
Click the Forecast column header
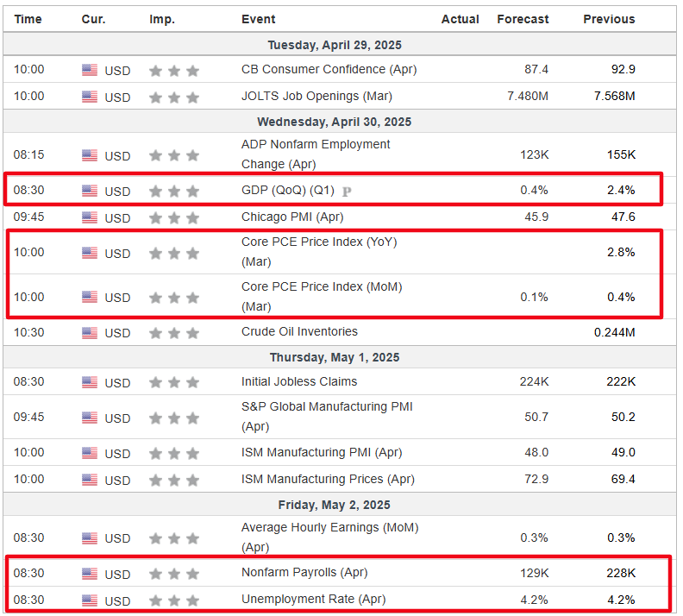[523, 19]
